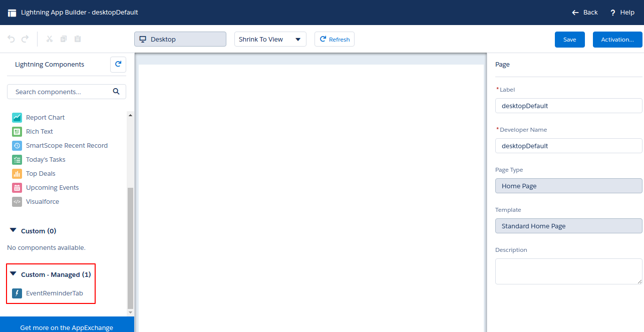Image resolution: width=644 pixels, height=332 pixels.
Task: Collapse the Custom - Managed section
Action: click(14, 274)
